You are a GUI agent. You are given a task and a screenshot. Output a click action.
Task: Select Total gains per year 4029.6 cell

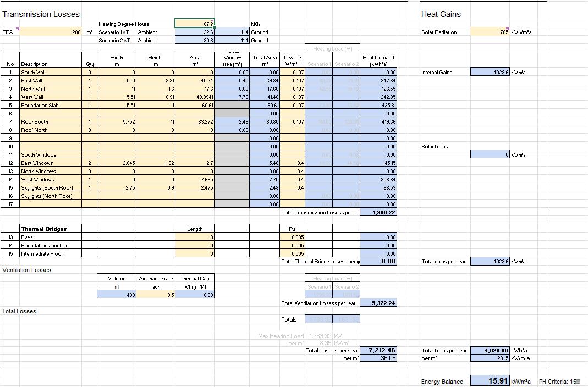point(490,262)
